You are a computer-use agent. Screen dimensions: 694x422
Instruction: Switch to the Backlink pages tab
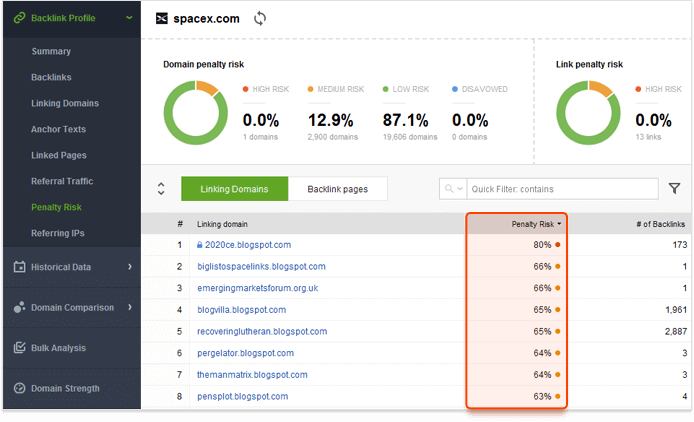click(338, 189)
